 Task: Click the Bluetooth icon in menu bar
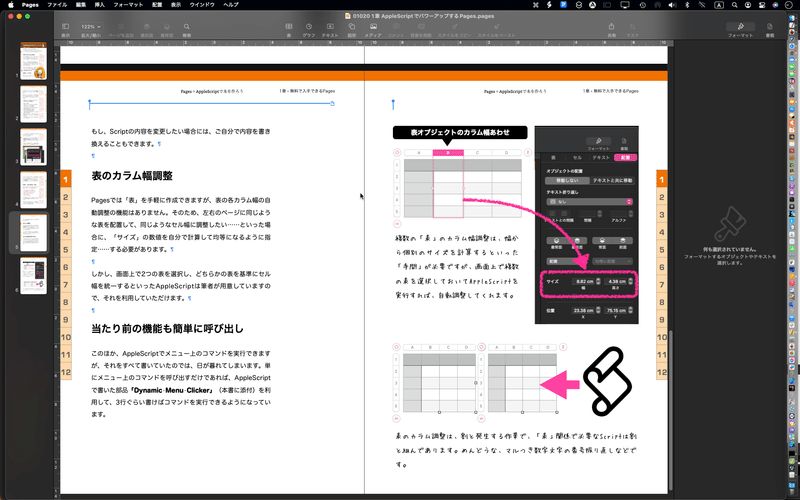tap(687, 5)
